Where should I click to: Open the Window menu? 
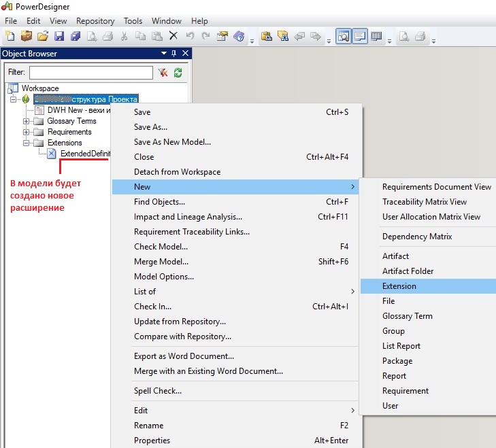tap(167, 21)
